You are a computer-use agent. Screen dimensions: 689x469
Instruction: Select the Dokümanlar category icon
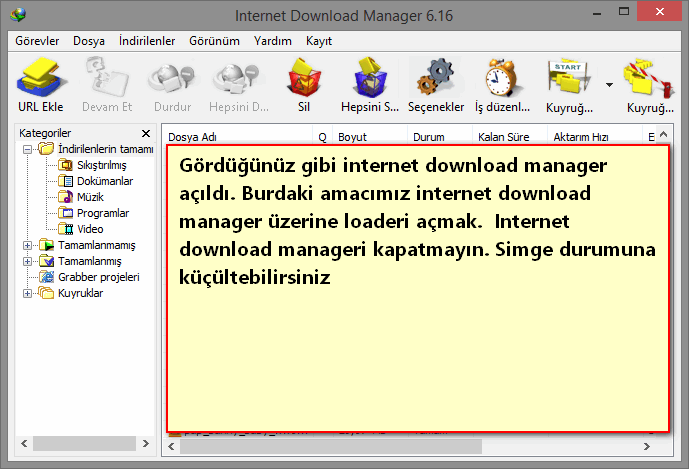[65, 181]
